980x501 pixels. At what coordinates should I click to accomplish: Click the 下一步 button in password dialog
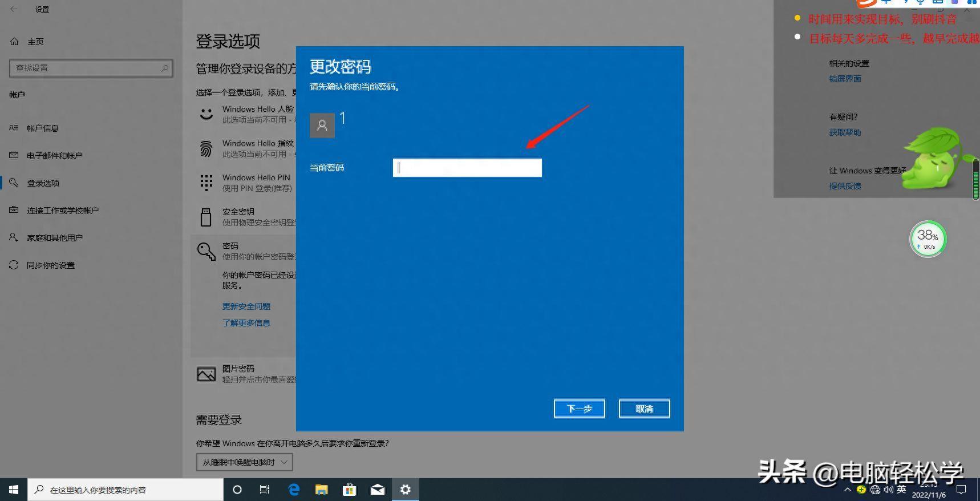click(x=579, y=409)
